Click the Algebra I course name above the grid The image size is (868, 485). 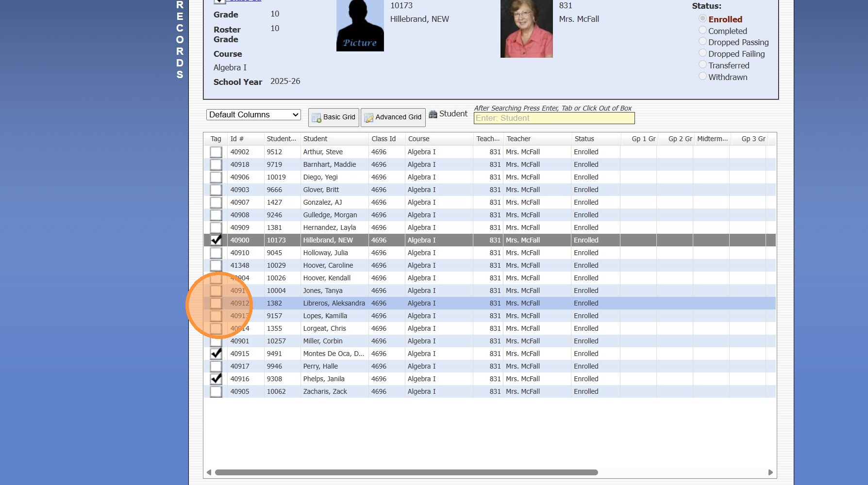230,68
